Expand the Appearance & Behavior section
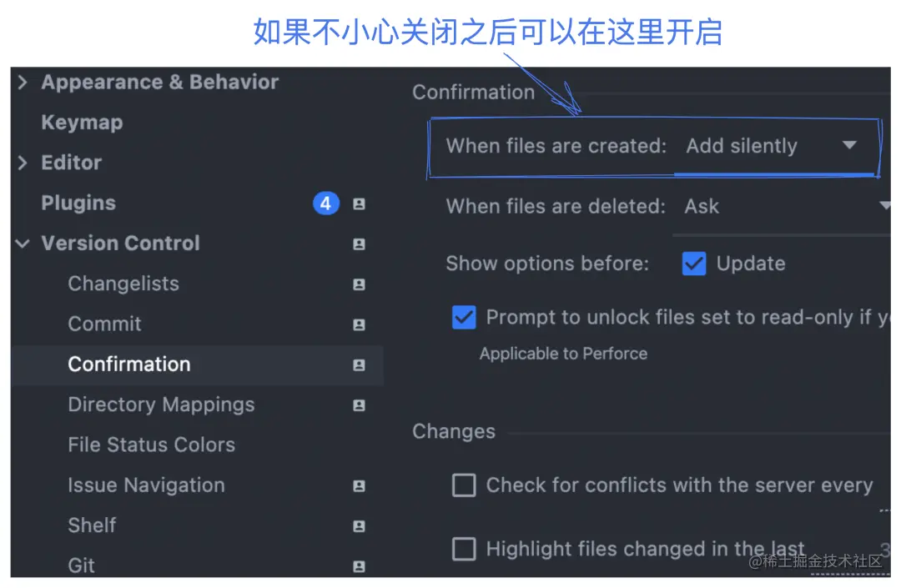 (x=22, y=82)
